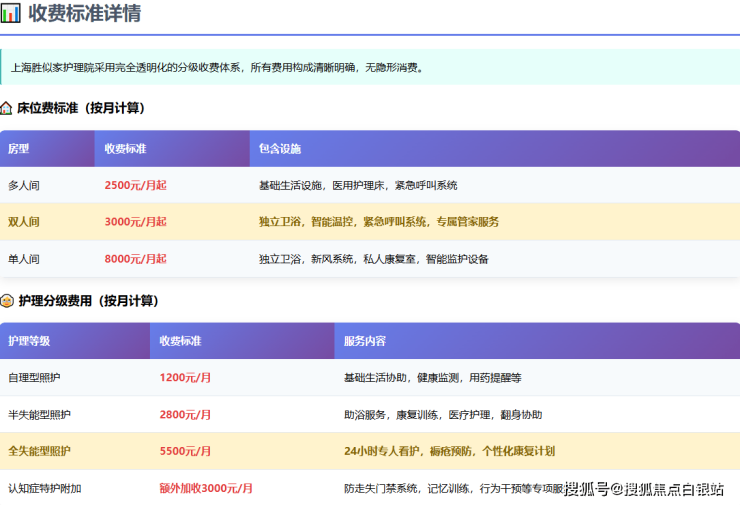Click the 8000元/月起 price
740x505 pixels.
(x=135, y=259)
